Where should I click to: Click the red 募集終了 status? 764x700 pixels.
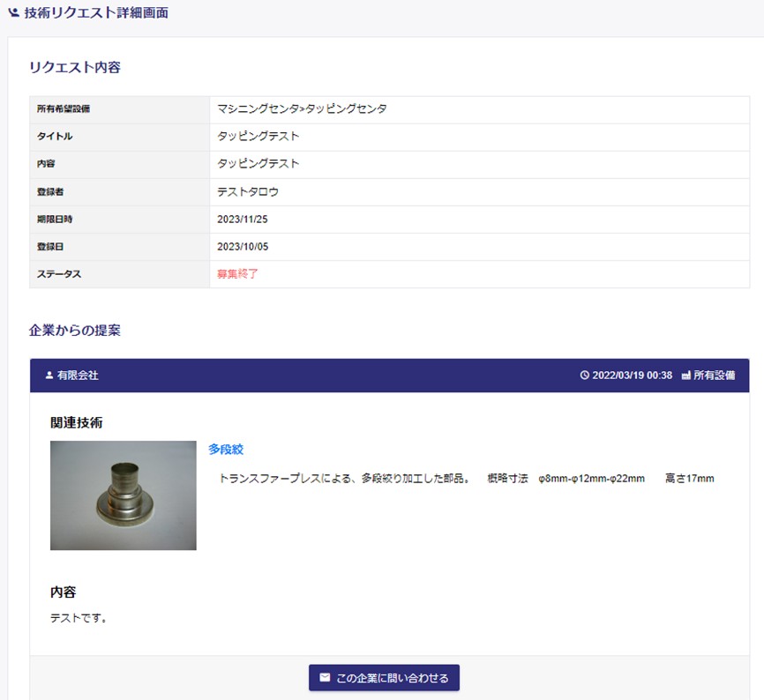238,274
